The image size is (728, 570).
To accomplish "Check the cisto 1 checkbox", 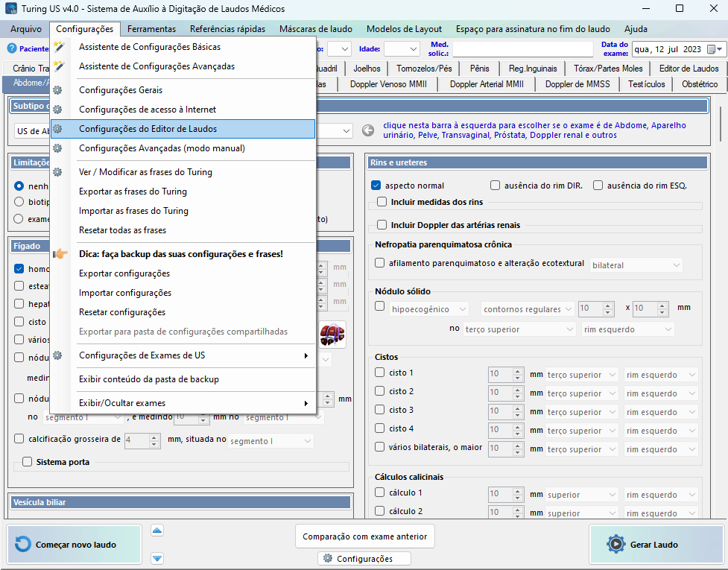I will [379, 373].
